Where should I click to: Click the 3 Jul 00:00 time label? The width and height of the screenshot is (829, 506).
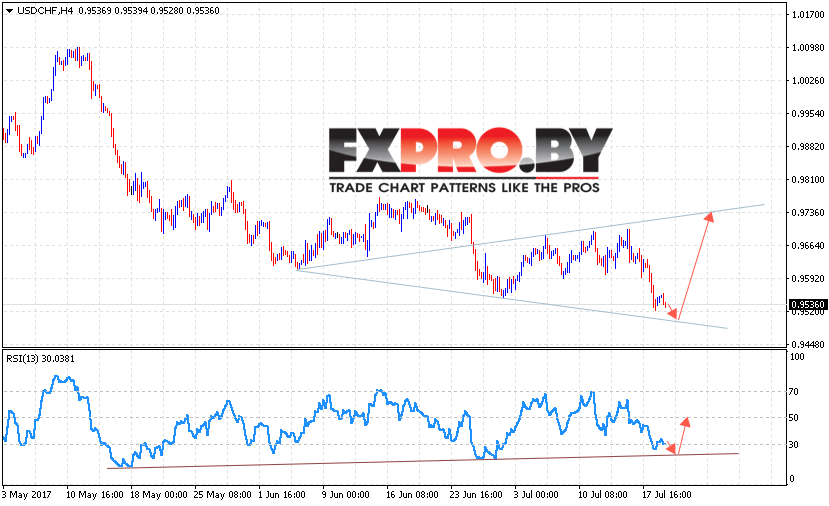pyautogui.click(x=536, y=495)
